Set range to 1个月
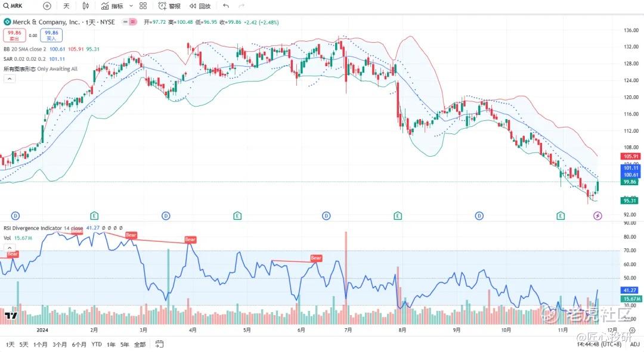This screenshot has height=352, width=644. click(x=41, y=345)
